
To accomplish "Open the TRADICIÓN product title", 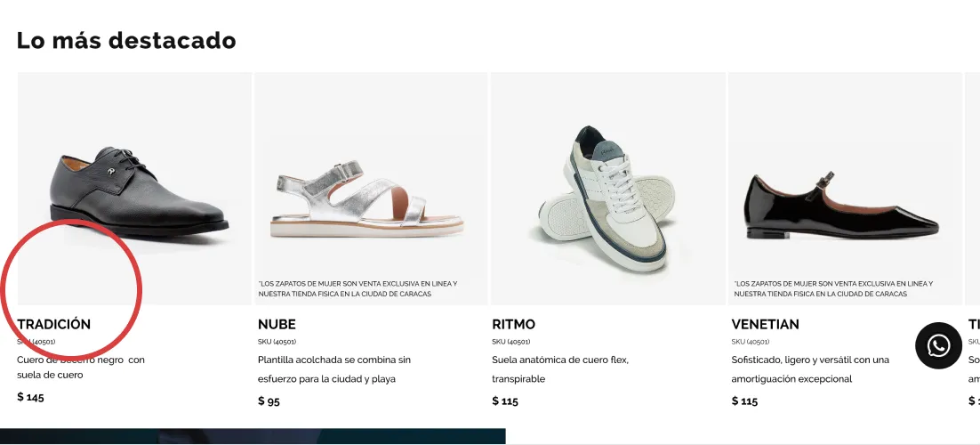I will tap(53, 324).
